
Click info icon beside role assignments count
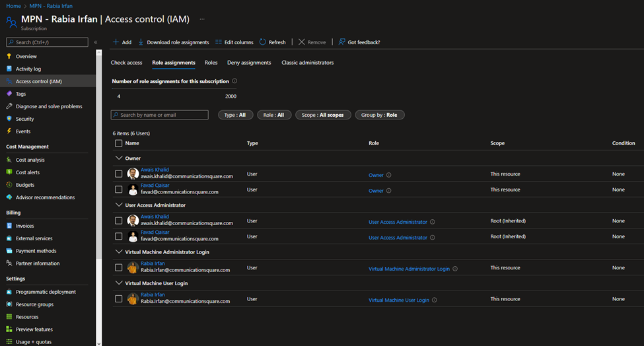coord(234,81)
